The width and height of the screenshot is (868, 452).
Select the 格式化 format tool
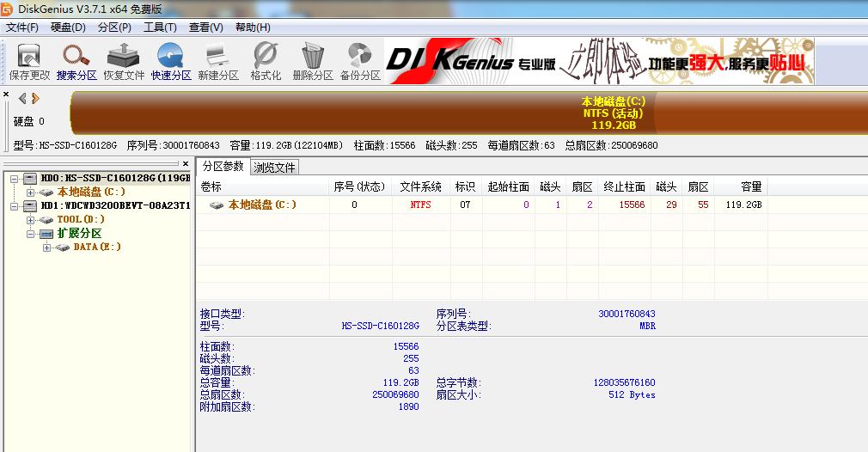coord(266,62)
